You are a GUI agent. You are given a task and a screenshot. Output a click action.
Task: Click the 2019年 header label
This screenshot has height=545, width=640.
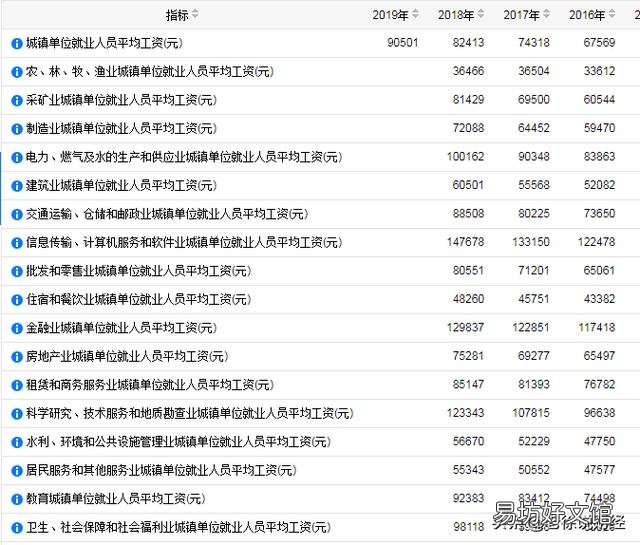[391, 15]
